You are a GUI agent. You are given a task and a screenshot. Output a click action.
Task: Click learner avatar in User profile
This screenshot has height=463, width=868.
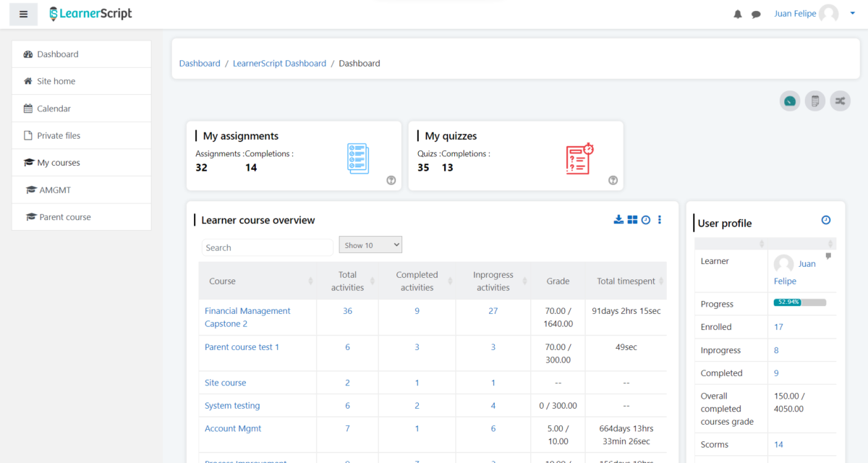(783, 264)
